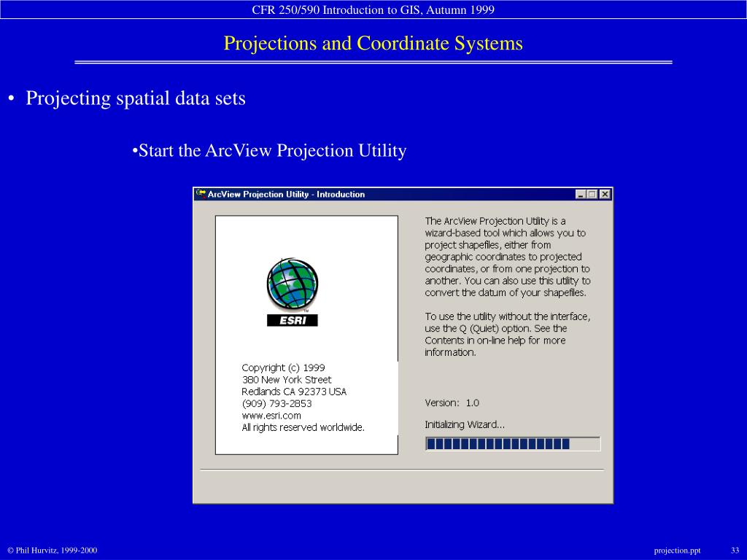Click the 'Redlands CA 92373 USA' line
The height and width of the screenshot is (560, 747).
coord(294,392)
